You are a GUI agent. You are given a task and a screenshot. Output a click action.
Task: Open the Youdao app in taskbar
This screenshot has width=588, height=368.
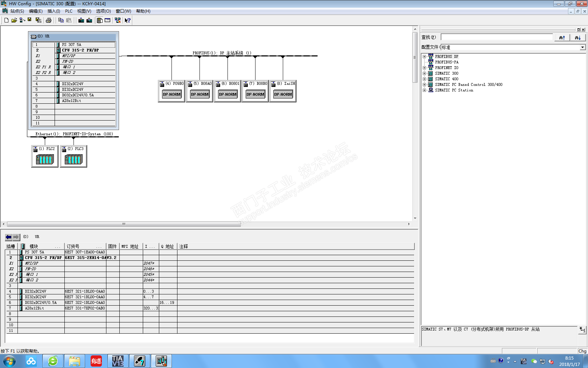(x=96, y=361)
